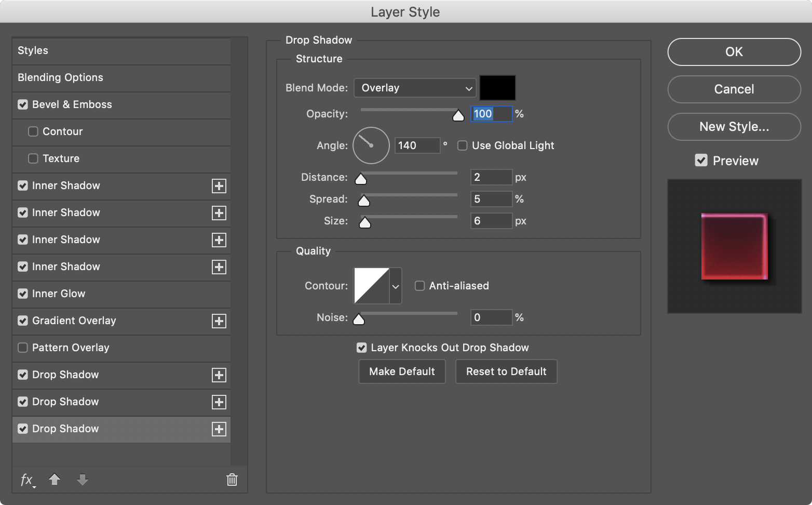Screen dimensions: 812x505
Task: Click the move effect up arrow
Action: (x=55, y=480)
